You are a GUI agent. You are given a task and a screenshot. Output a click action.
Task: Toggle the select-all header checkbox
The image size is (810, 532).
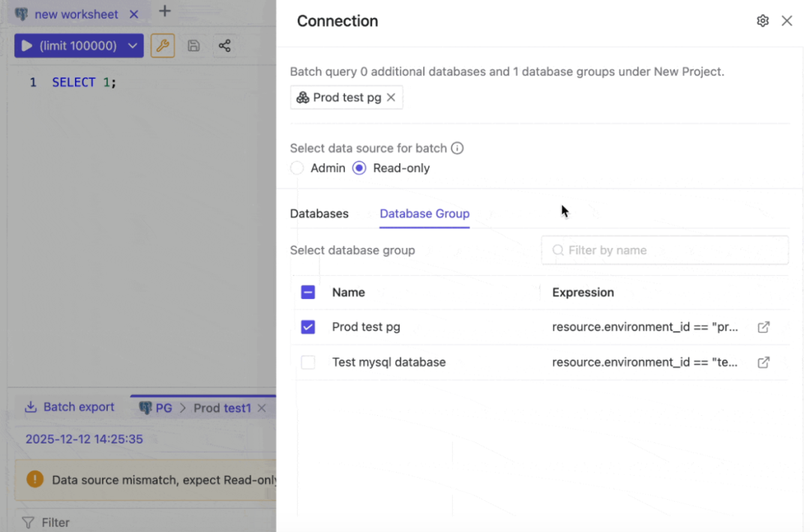308,292
